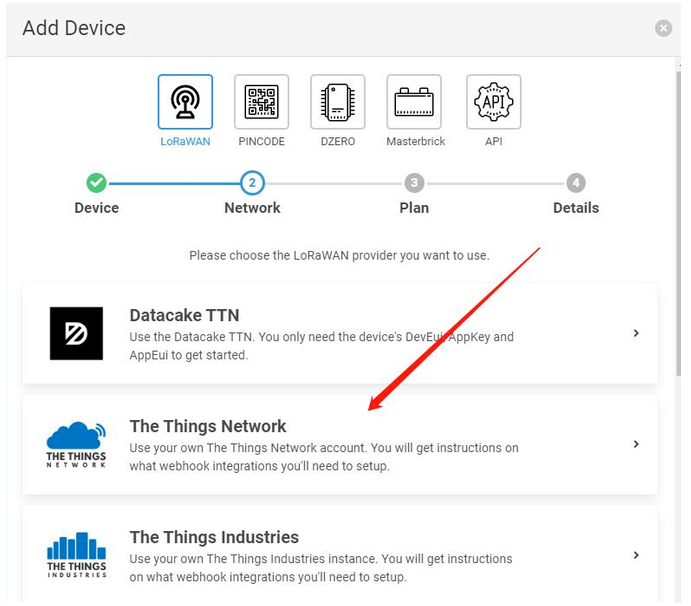
Task: Select The Things Network title
Action: pos(208,427)
